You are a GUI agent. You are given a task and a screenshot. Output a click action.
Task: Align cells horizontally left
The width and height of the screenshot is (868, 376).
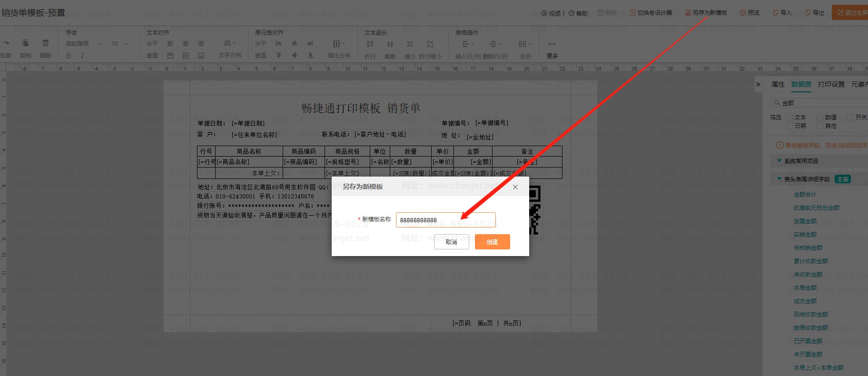(279, 43)
